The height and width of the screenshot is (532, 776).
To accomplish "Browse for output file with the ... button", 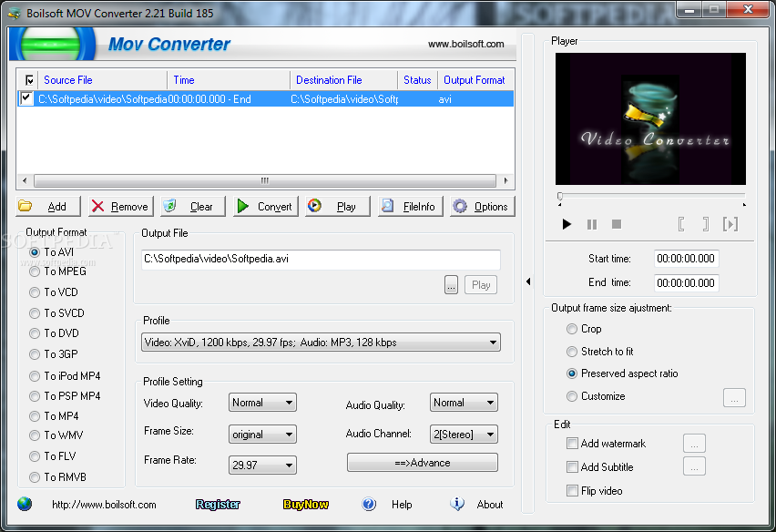I will pos(451,285).
